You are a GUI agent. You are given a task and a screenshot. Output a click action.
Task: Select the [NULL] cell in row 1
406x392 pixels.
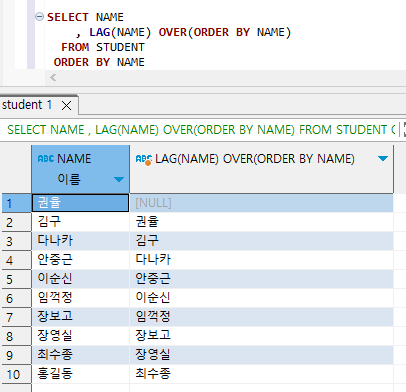point(262,203)
